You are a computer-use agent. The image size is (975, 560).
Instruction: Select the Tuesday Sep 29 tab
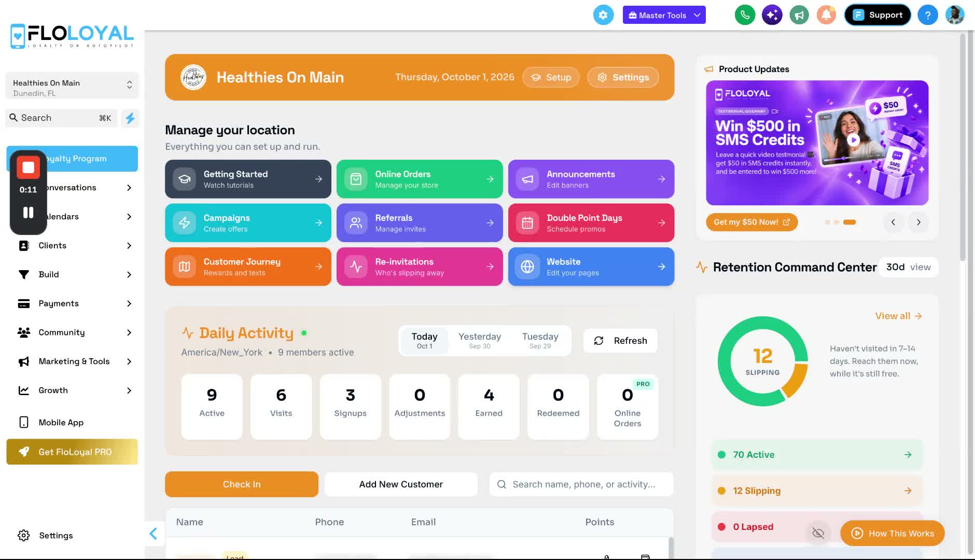(540, 341)
